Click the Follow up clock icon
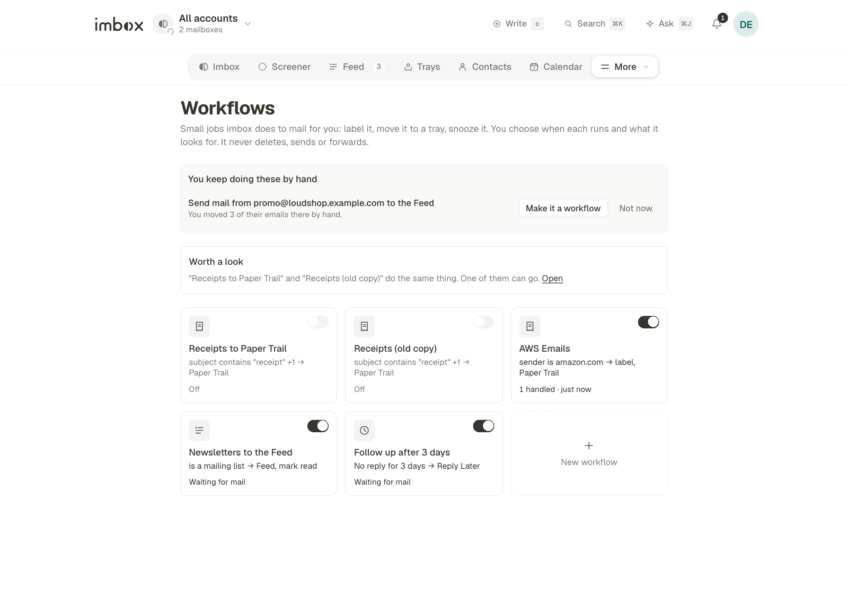 point(364,430)
